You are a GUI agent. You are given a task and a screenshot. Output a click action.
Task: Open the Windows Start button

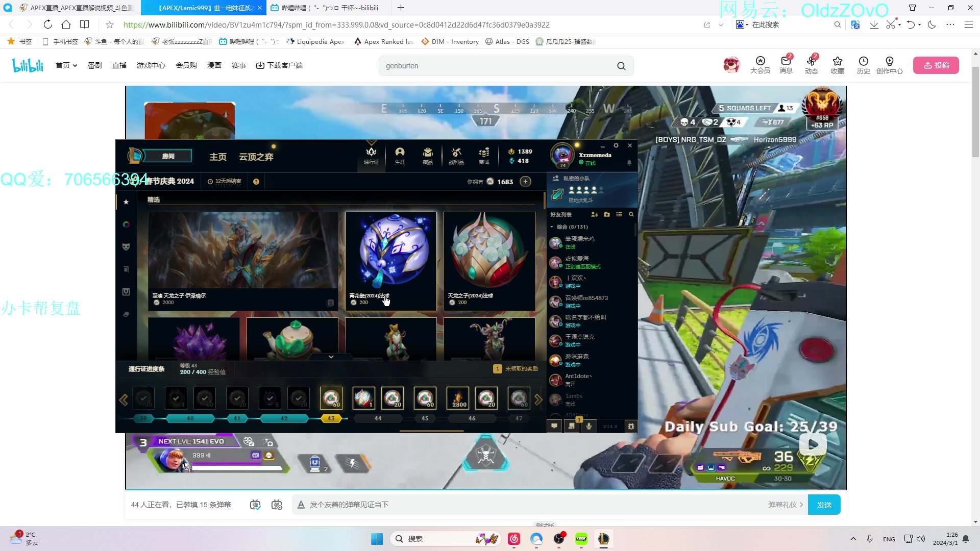(377, 539)
